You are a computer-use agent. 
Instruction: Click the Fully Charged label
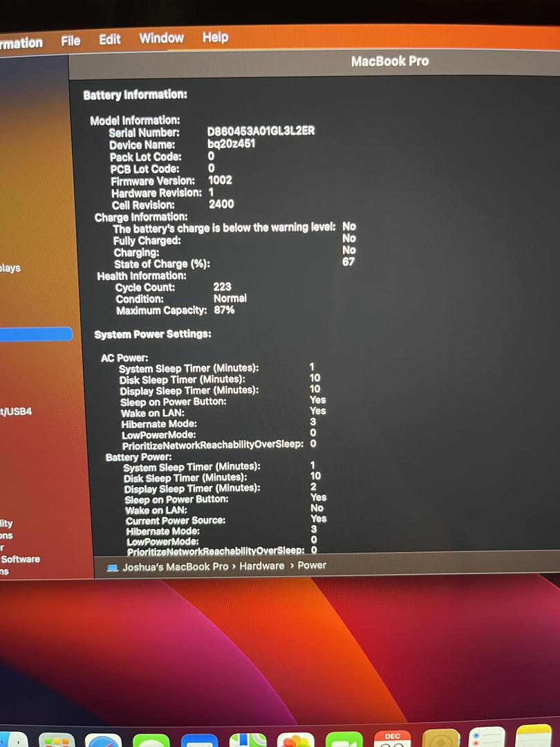coord(147,241)
